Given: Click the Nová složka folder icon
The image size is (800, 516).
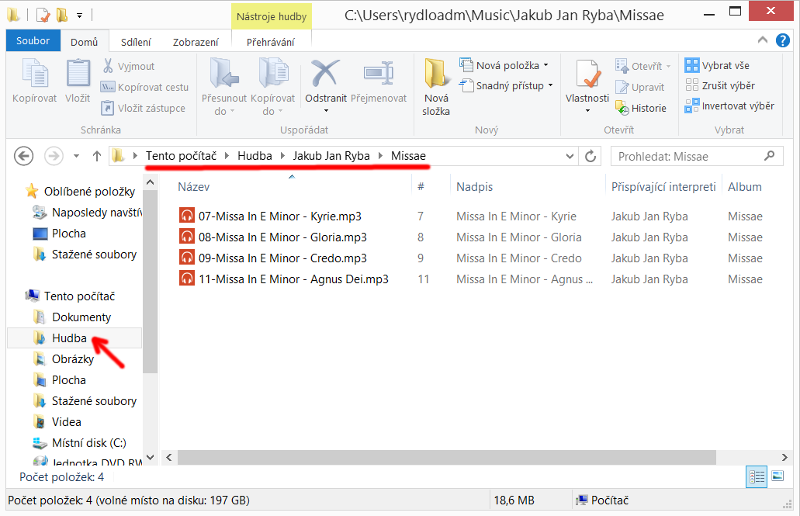Looking at the screenshot, I should 436,76.
